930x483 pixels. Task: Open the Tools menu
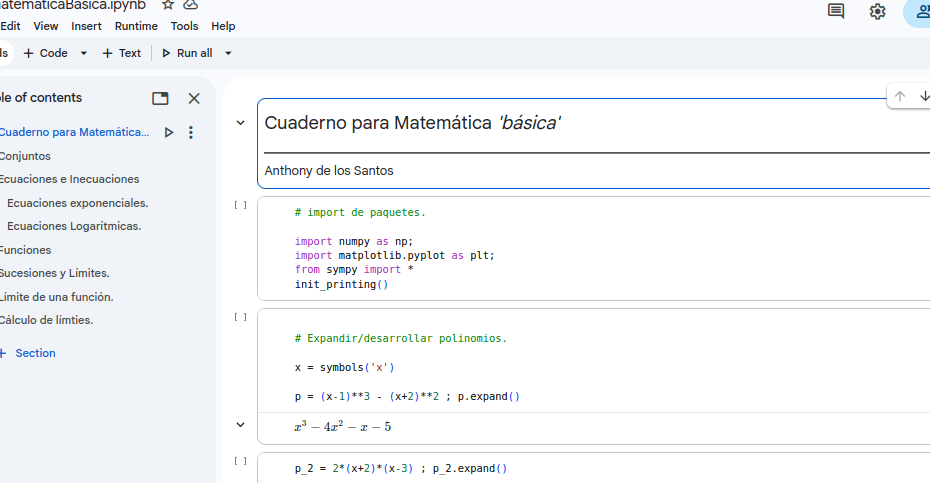[x=184, y=26]
